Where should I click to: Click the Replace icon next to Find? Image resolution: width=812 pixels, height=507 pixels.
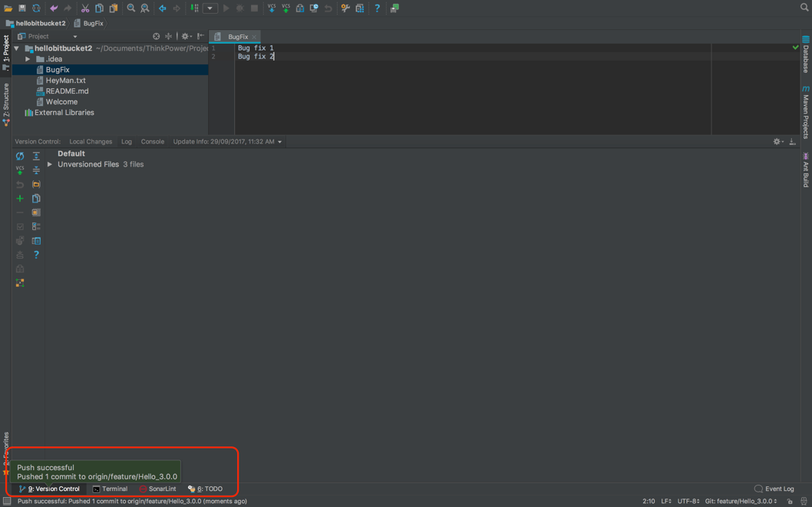point(145,8)
